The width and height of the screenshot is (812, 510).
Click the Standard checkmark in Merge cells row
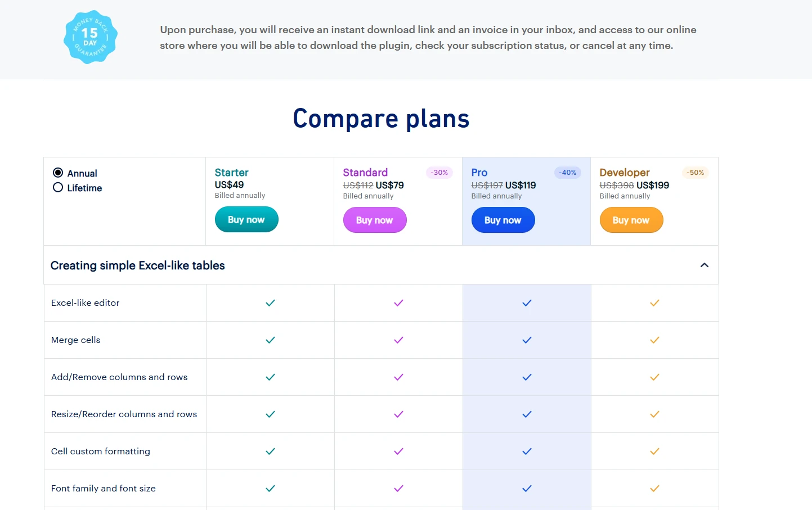pos(398,340)
